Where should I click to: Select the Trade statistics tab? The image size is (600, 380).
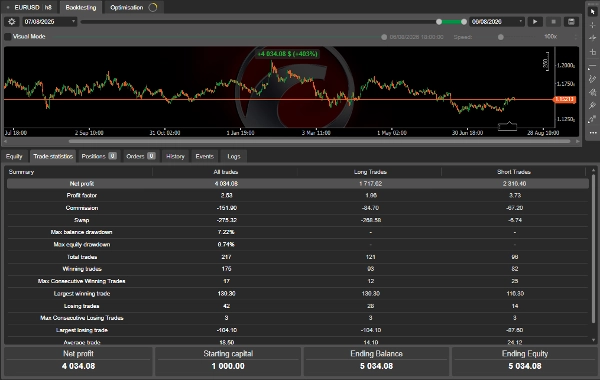53,156
